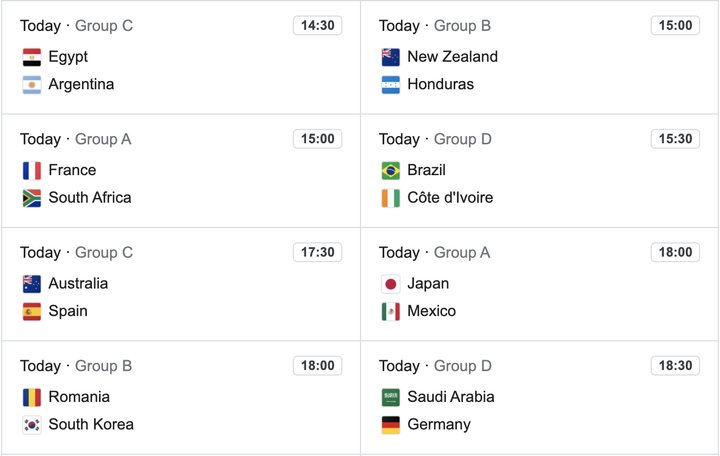Click the 18:30 kickoff time badge

pos(676,365)
